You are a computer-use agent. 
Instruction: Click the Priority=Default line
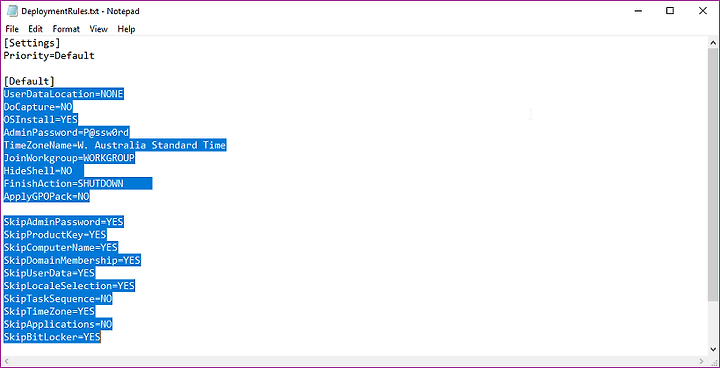(49, 56)
